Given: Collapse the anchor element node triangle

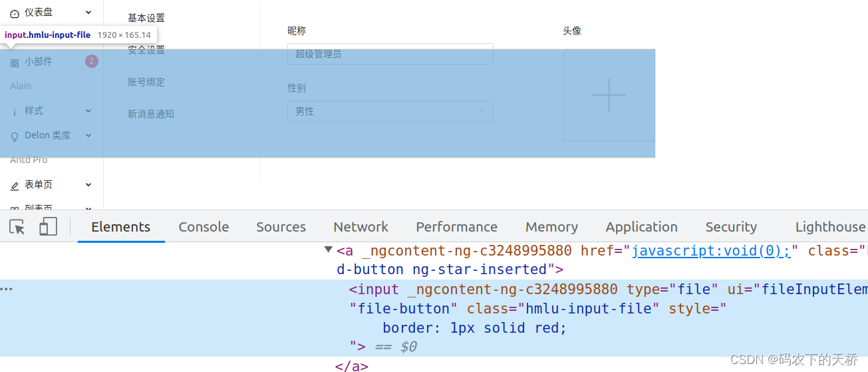Looking at the screenshot, I should 328,250.
